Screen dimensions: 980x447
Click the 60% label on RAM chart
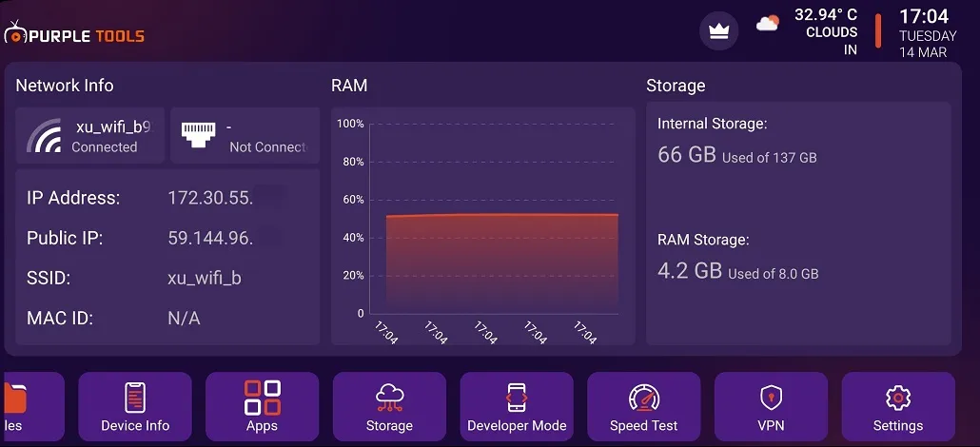352,200
